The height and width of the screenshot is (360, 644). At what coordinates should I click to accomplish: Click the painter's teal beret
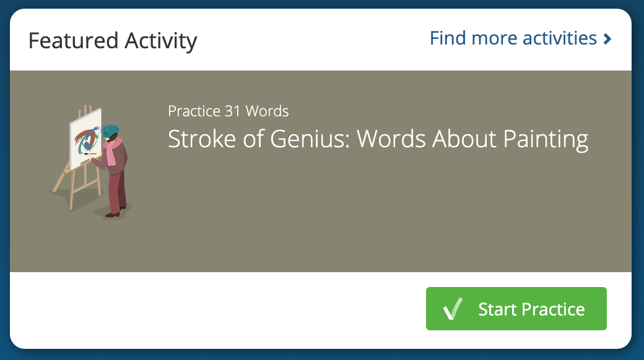(x=111, y=130)
